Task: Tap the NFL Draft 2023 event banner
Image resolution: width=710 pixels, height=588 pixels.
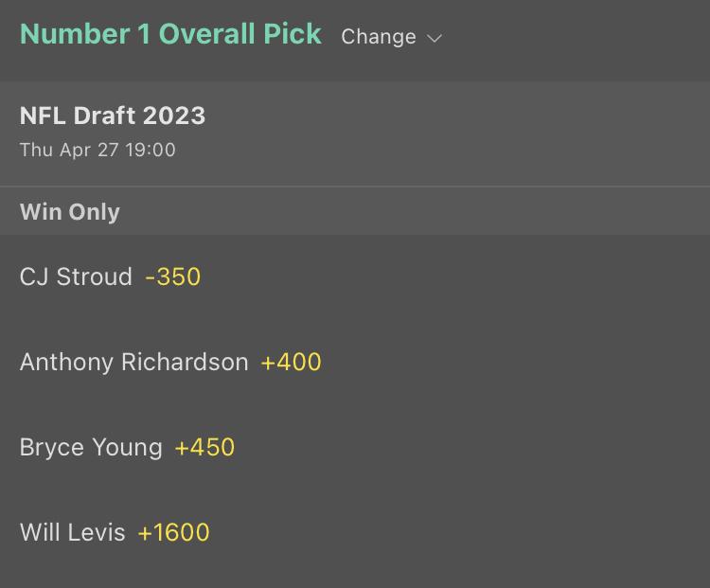Action: 355,133
